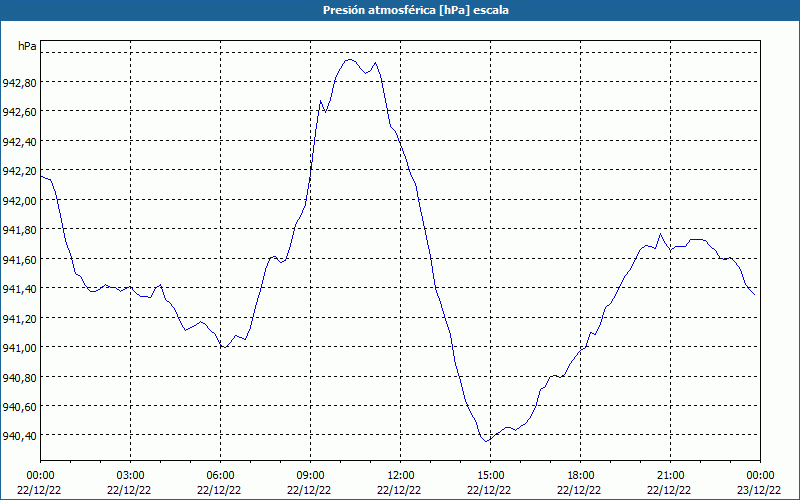Click the 00:00 label above 23/12/22
The image size is (800, 500).
(x=760, y=475)
